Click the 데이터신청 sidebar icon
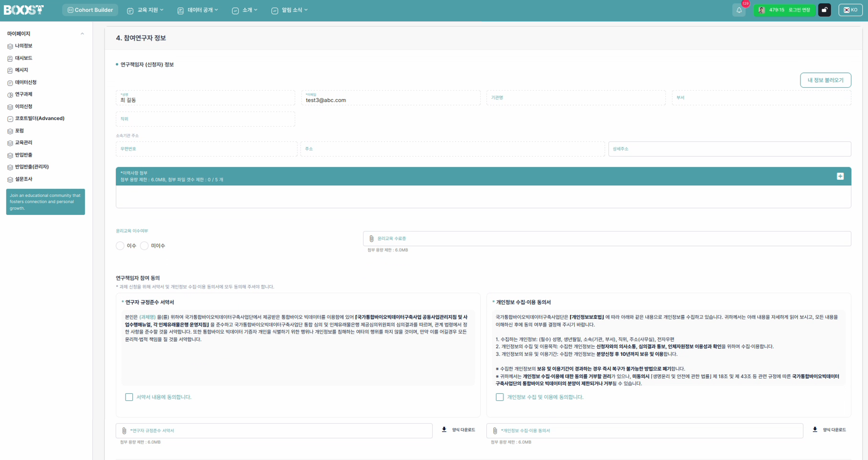Image resolution: width=868 pixels, height=460 pixels. click(x=10, y=83)
